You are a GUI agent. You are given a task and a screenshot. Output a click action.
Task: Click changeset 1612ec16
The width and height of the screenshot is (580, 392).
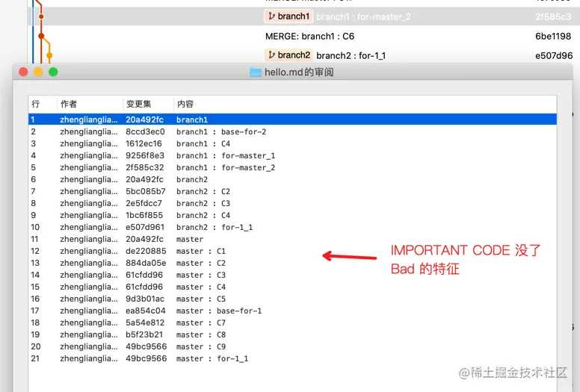(x=144, y=143)
